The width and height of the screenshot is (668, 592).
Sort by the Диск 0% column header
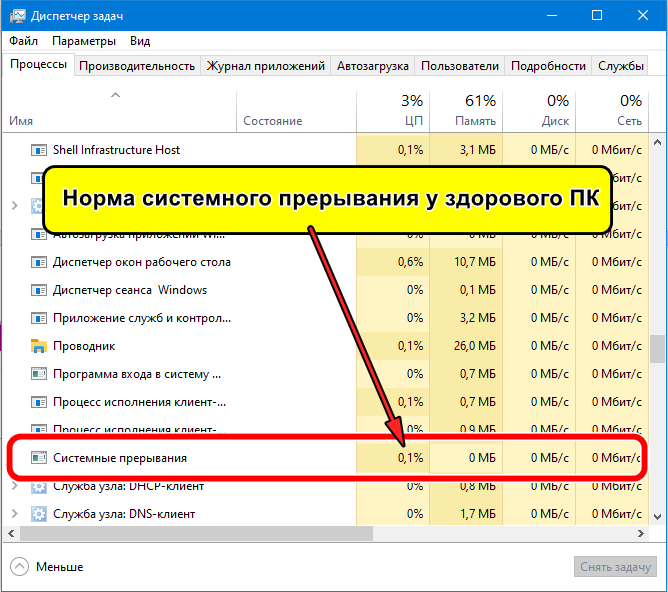[539, 112]
